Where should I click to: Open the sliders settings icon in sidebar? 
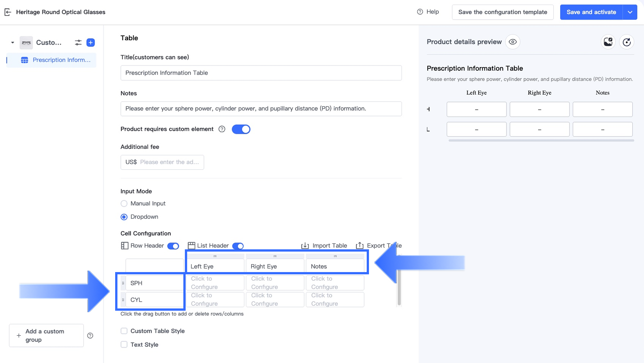pos(78,42)
